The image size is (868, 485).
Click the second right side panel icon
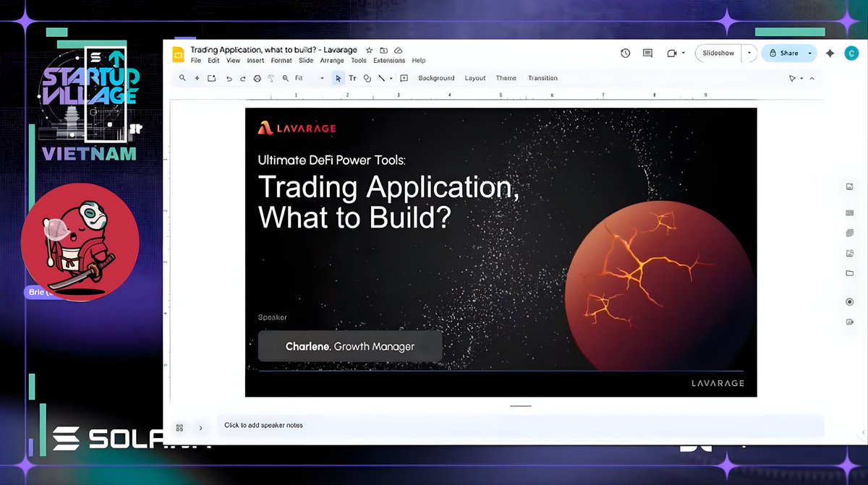[849, 213]
